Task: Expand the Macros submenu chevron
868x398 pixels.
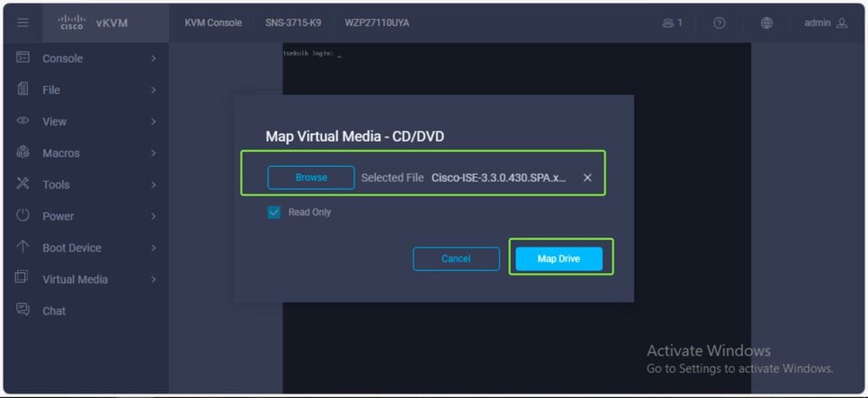Action: (153, 153)
